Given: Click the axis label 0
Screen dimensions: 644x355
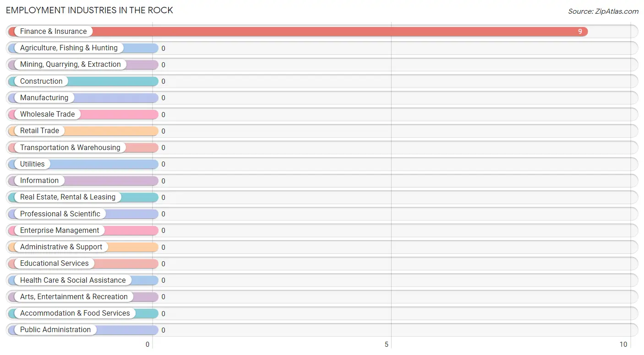Looking at the screenshot, I should point(147,344).
